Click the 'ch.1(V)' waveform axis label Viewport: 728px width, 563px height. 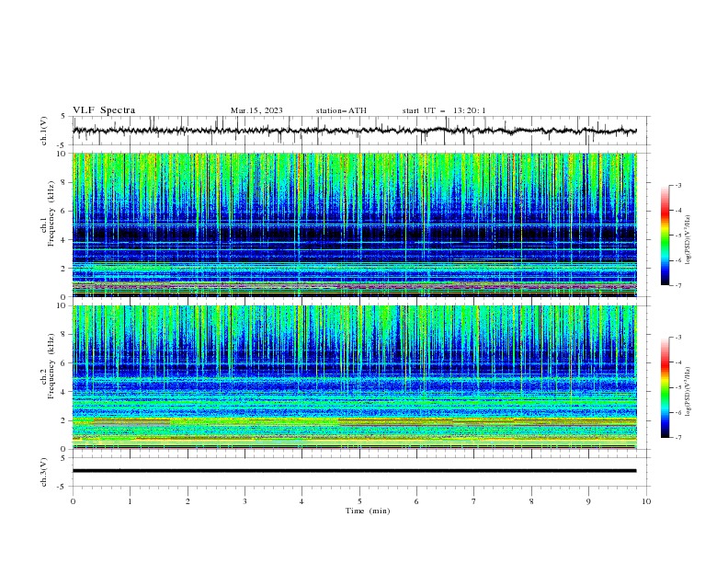click(44, 131)
